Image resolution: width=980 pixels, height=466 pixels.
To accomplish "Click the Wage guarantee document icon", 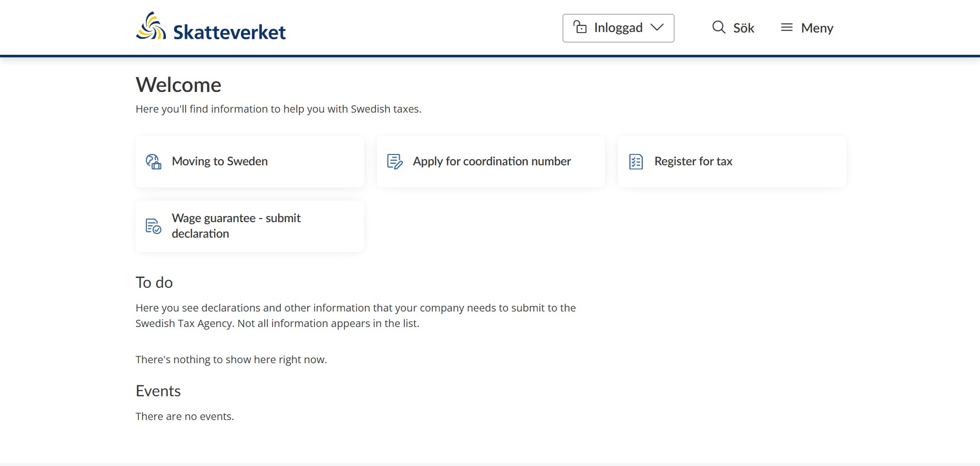I will coord(154,226).
